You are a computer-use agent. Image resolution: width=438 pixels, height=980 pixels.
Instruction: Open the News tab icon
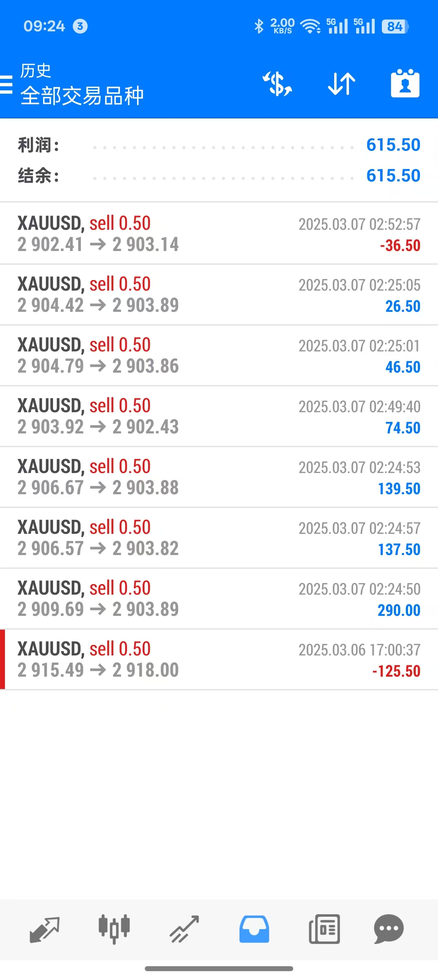click(324, 929)
